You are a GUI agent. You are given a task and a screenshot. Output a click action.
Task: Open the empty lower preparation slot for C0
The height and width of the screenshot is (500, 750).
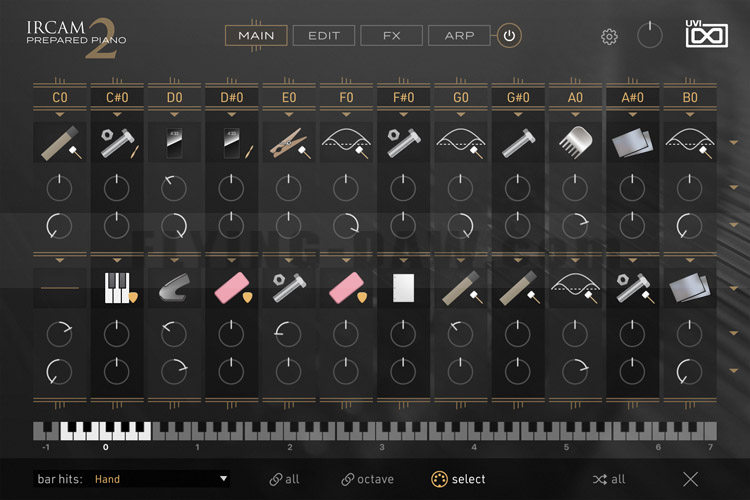pyautogui.click(x=60, y=288)
